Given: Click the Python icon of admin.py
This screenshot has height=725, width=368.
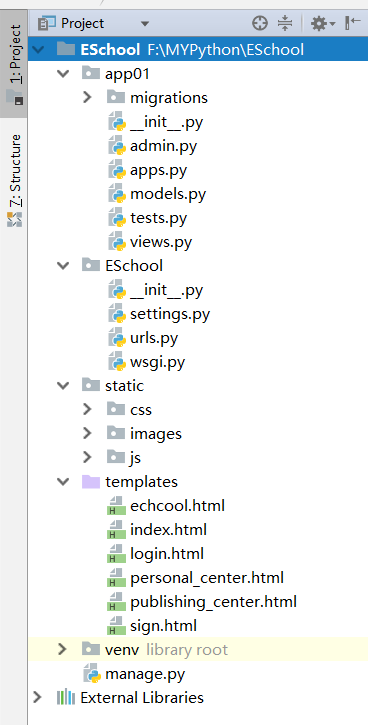Looking at the screenshot, I should pyautogui.click(x=117, y=146).
